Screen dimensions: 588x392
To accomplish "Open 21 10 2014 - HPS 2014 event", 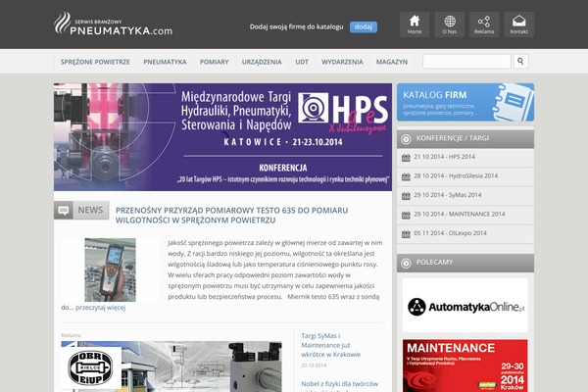I will [444, 157].
